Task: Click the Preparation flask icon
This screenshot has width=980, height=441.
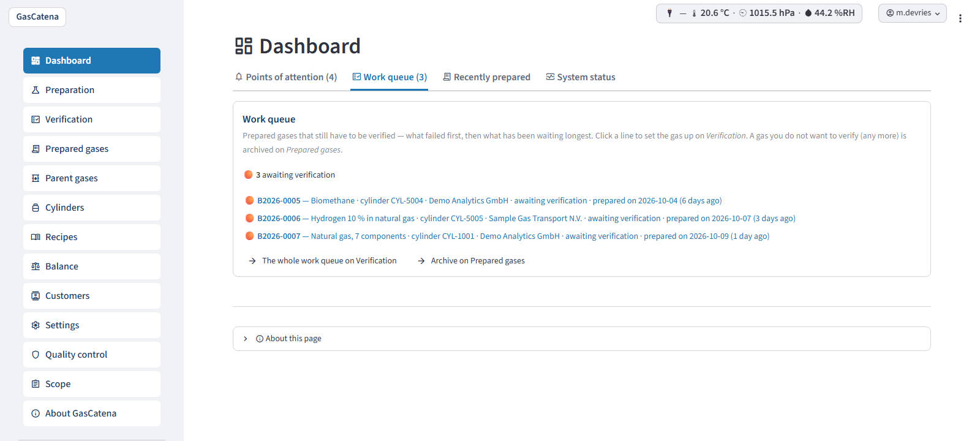Action: coord(36,90)
